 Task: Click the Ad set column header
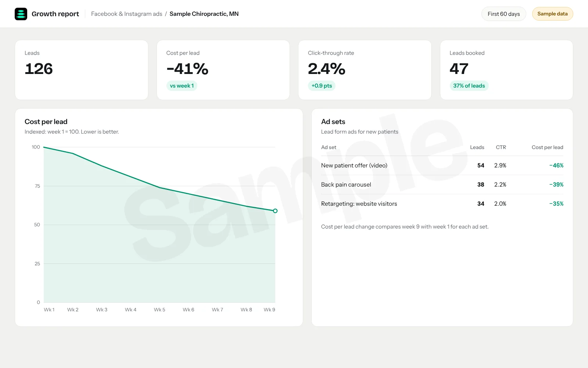[329, 147]
